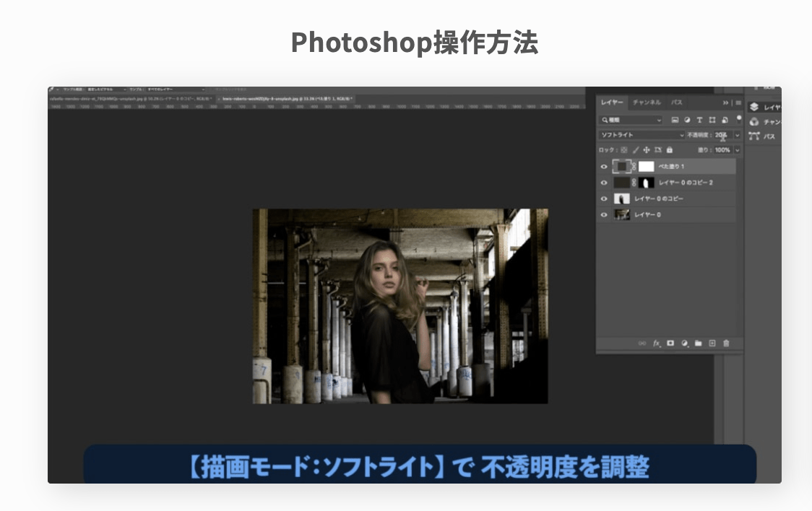Toggle lock image pixels brush icon

(x=636, y=150)
